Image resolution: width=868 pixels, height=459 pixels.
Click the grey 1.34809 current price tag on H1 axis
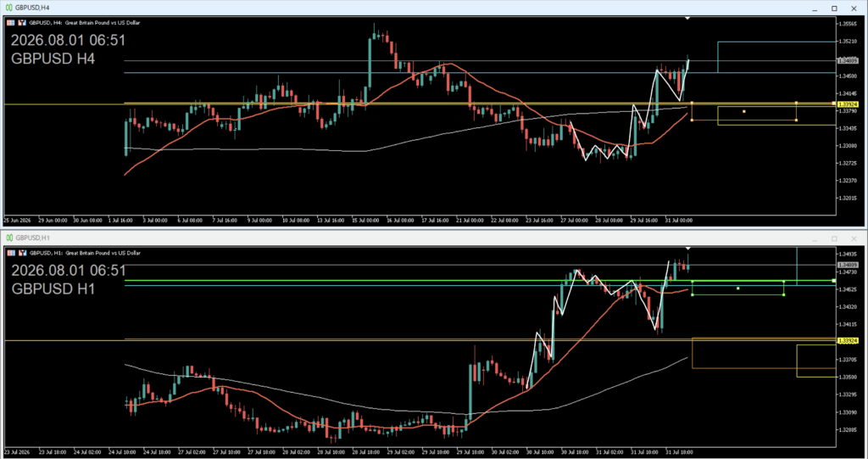tap(848, 266)
